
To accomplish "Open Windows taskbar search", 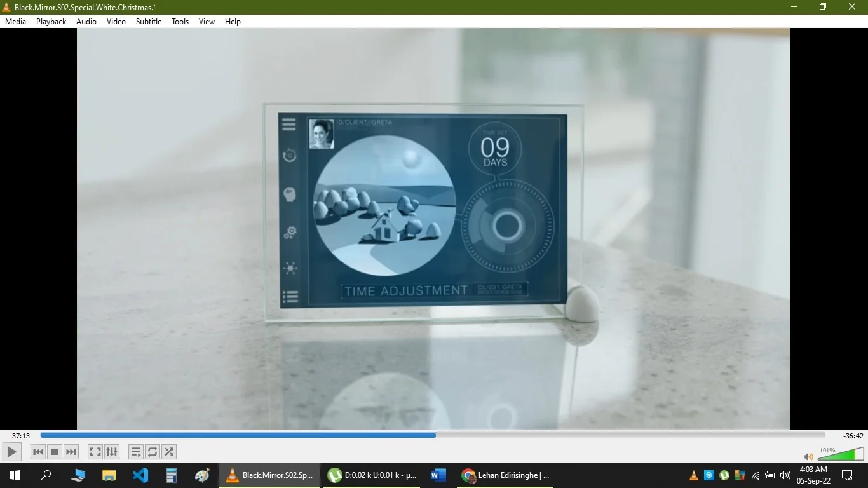I will (46, 475).
